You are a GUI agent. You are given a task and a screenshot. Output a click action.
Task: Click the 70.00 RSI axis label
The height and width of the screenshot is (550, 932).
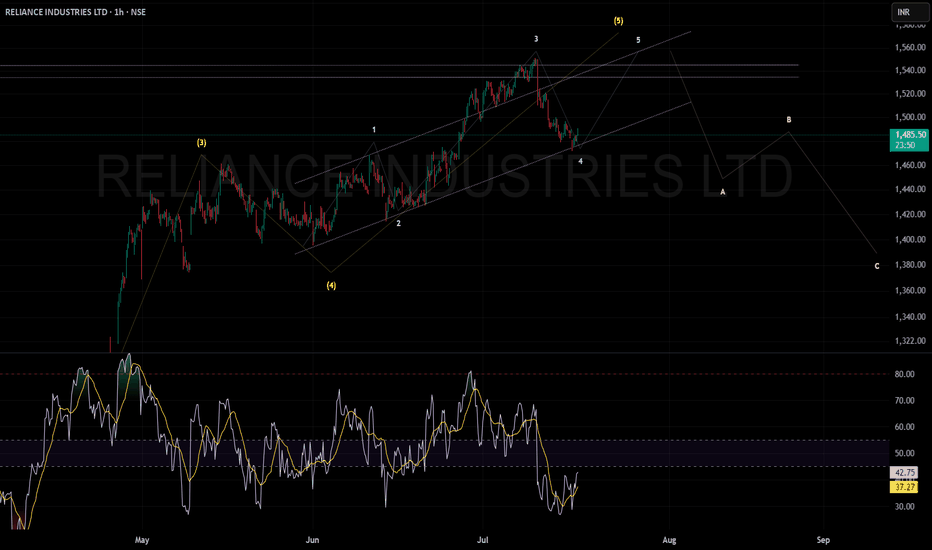pyautogui.click(x=904, y=401)
